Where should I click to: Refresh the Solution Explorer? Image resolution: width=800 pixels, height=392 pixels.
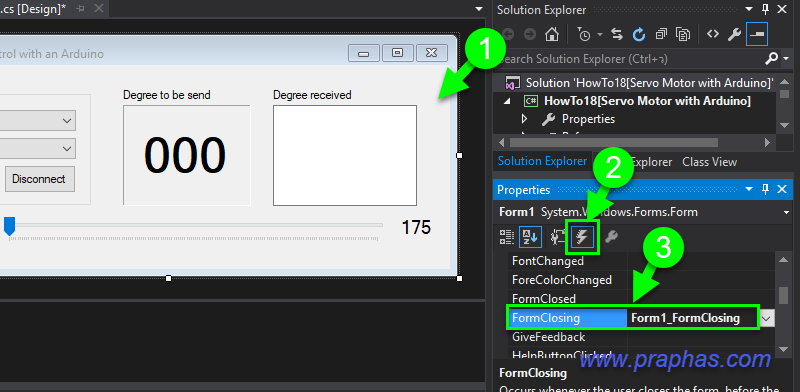(639, 34)
